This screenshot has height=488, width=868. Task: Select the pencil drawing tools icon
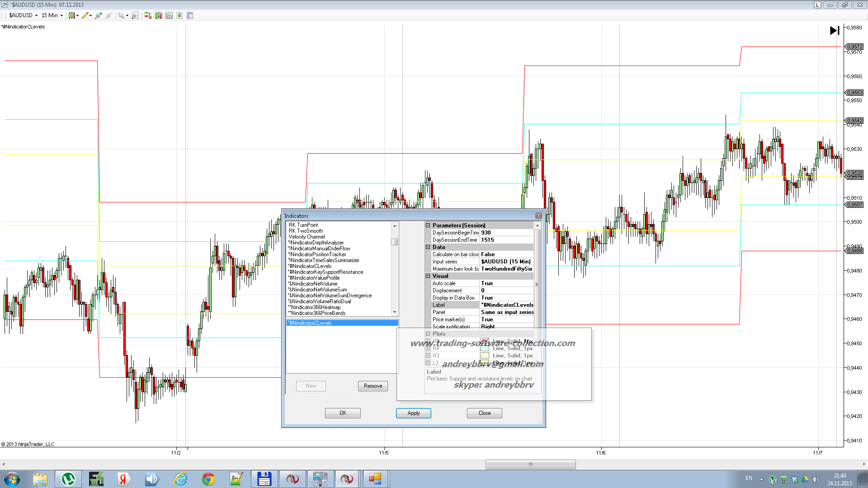tap(85, 15)
